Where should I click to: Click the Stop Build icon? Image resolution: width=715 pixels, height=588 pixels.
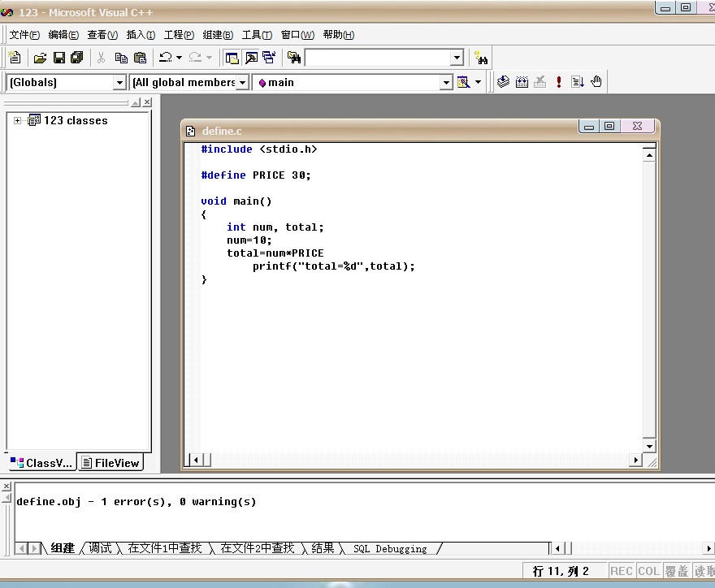coord(539,81)
